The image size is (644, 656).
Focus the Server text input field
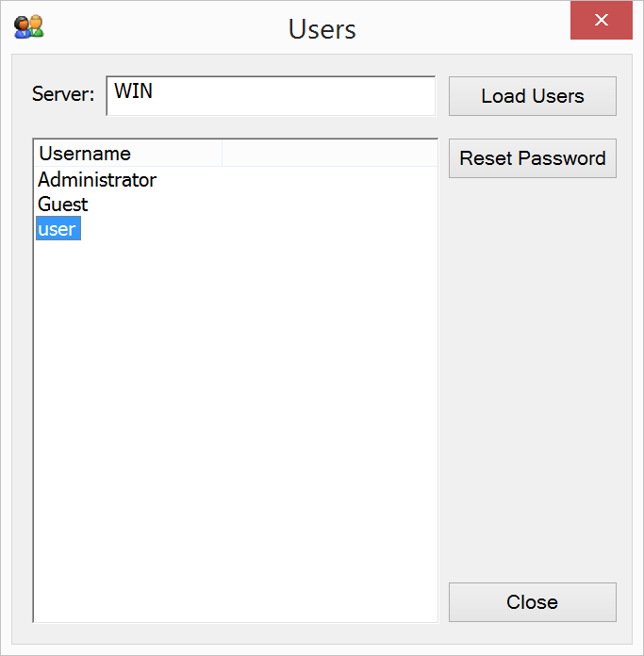[x=271, y=96]
